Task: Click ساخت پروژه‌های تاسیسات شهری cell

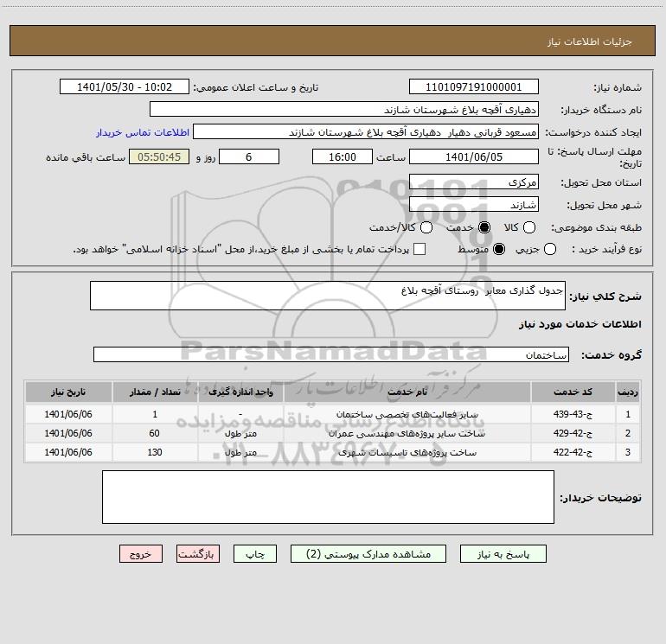Action: (x=407, y=452)
